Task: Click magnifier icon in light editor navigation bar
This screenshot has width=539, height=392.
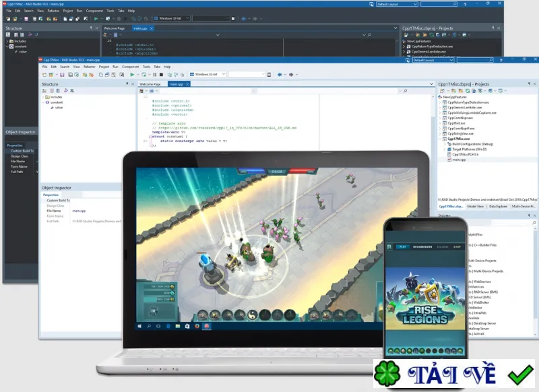Action: (406, 91)
